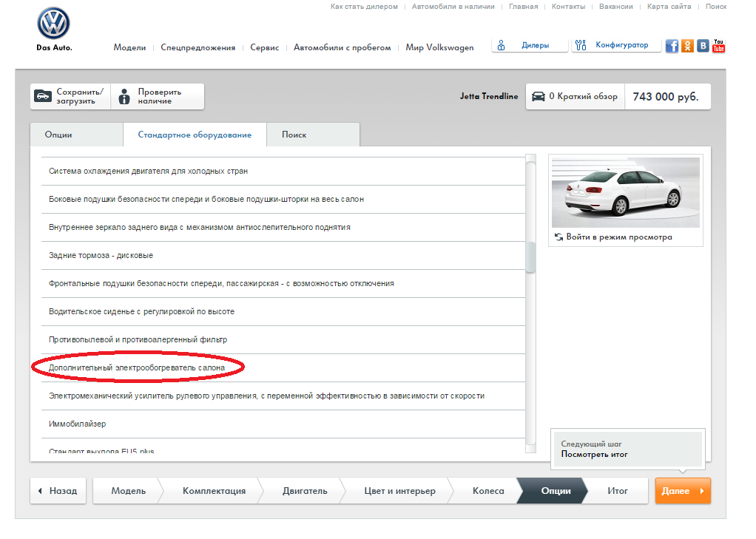Select the Иммобилайзер row
Viewport: 756px width, 539px height.
283,424
